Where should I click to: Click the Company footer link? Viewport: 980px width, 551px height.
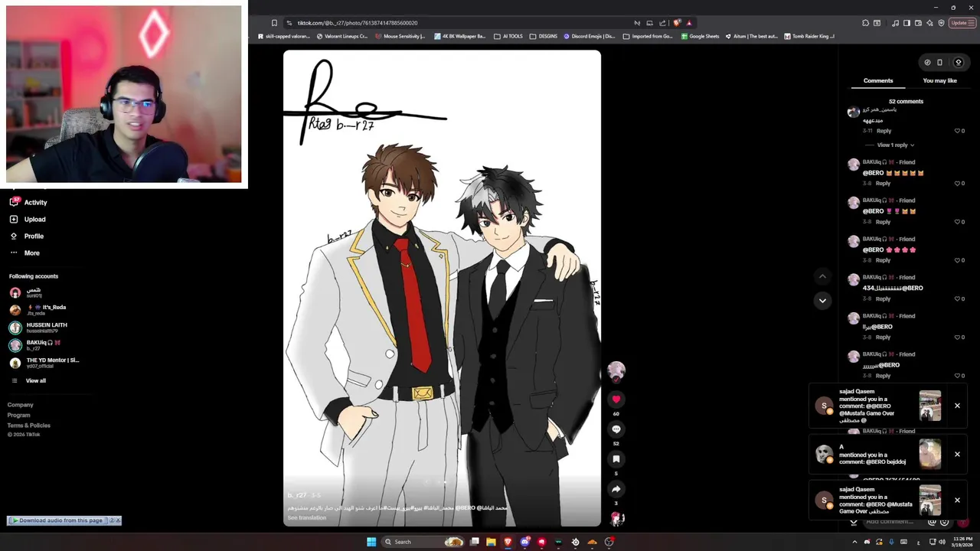click(21, 405)
